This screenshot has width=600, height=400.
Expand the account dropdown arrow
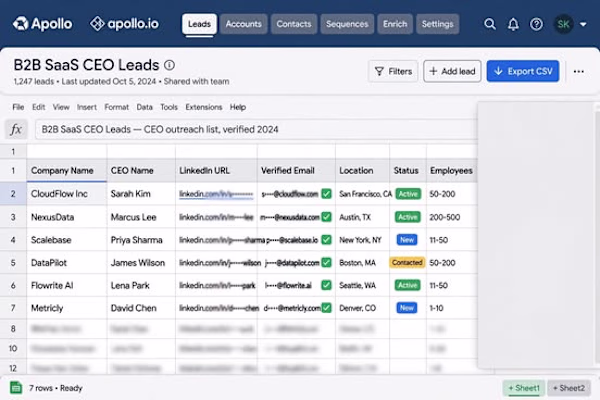(583, 24)
